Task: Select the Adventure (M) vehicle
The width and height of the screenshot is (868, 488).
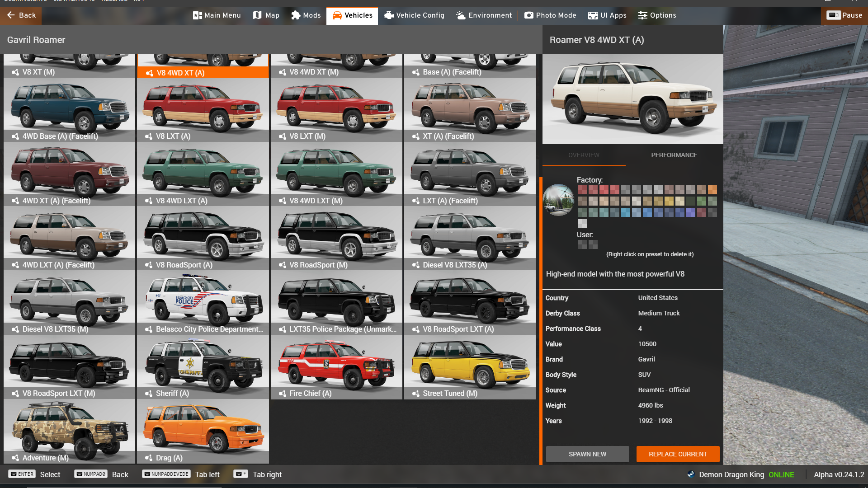Action: [69, 432]
